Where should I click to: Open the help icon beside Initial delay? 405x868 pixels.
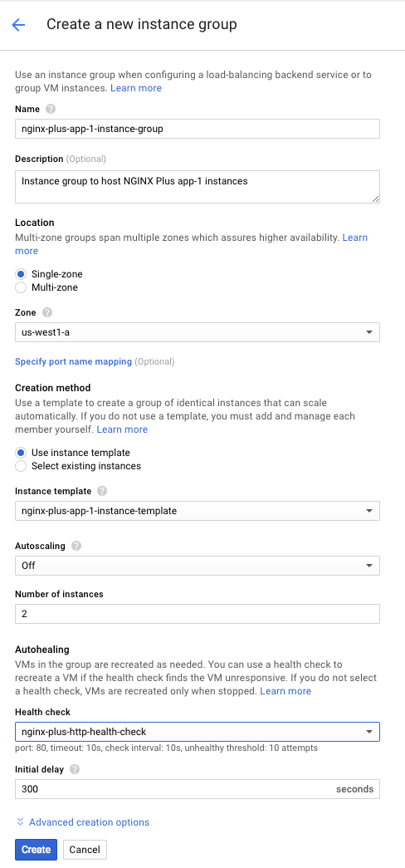tap(75, 769)
